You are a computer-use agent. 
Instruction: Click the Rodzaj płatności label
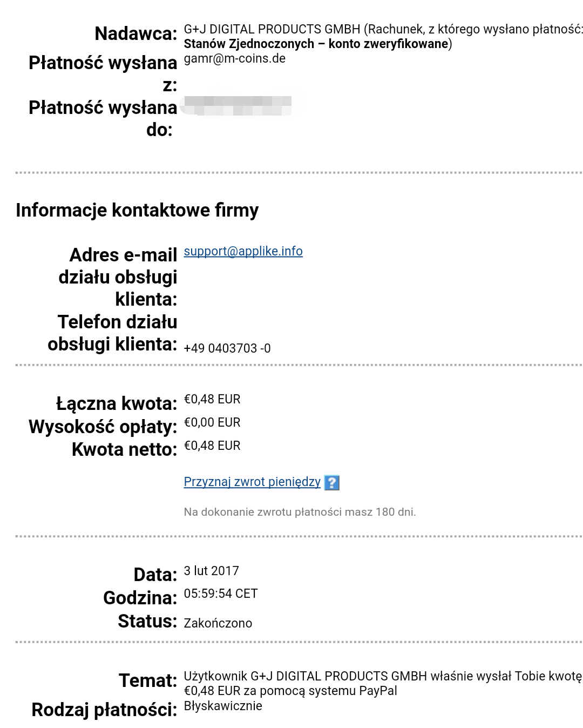pyautogui.click(x=104, y=710)
